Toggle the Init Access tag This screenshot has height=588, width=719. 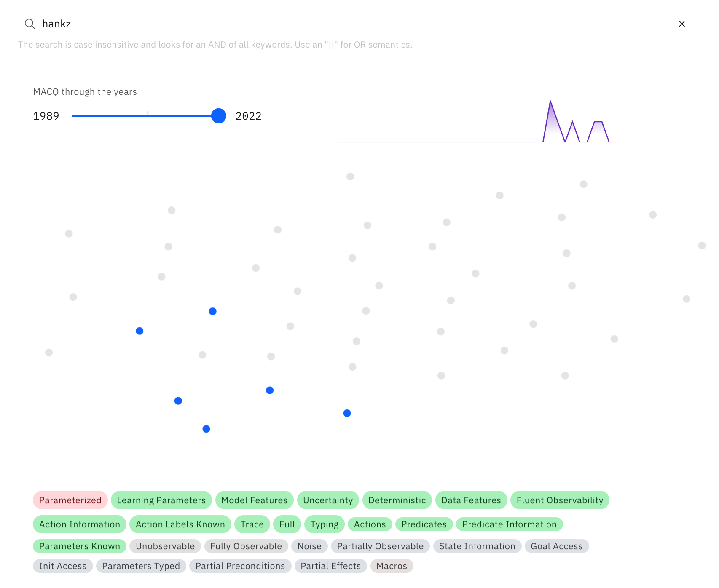click(63, 566)
